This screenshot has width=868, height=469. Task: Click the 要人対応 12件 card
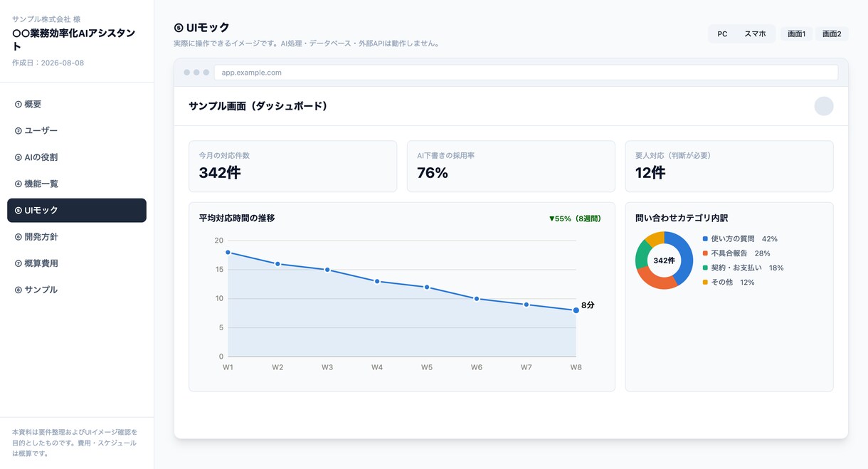tap(729, 166)
